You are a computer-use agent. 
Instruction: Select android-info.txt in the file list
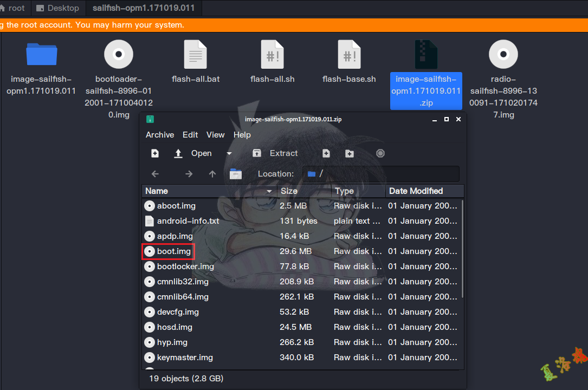[188, 221]
